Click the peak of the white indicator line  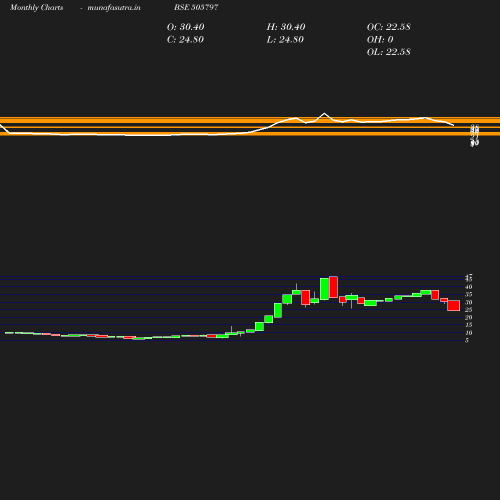[324, 114]
